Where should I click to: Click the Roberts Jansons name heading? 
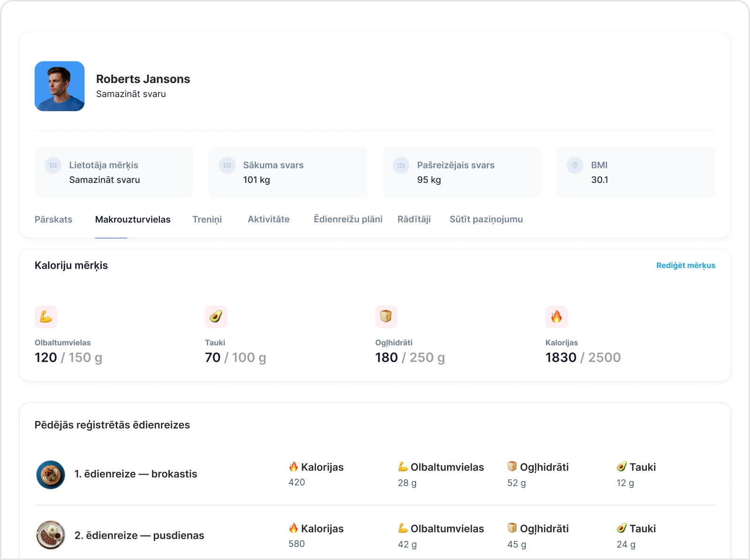click(x=143, y=79)
